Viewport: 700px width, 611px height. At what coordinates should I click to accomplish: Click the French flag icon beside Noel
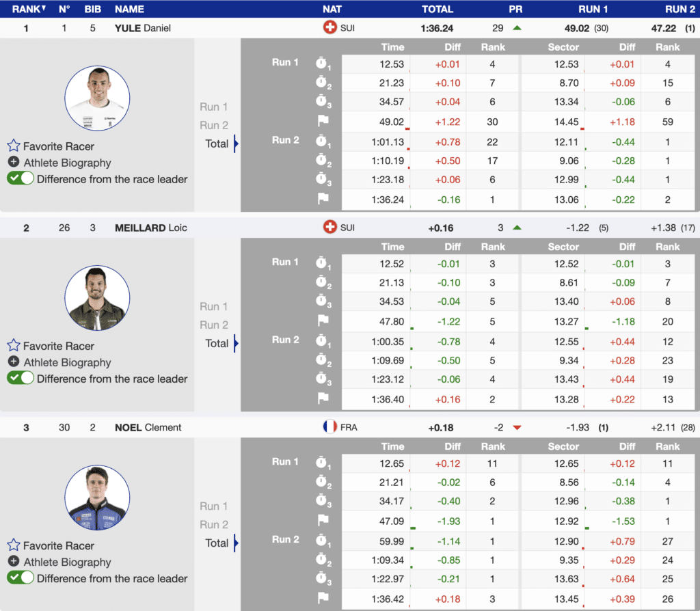click(x=329, y=427)
